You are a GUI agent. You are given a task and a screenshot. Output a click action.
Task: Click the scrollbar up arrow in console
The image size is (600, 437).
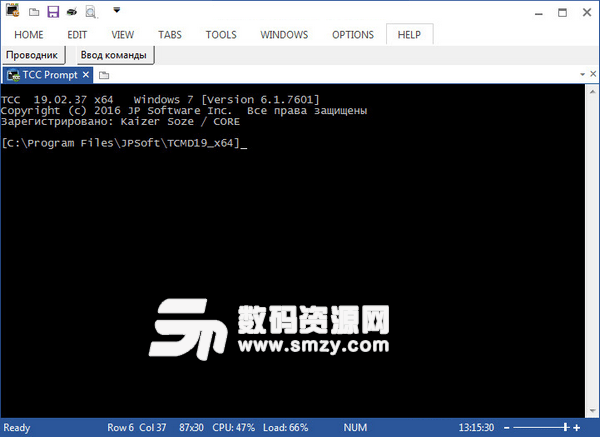[x=592, y=92]
